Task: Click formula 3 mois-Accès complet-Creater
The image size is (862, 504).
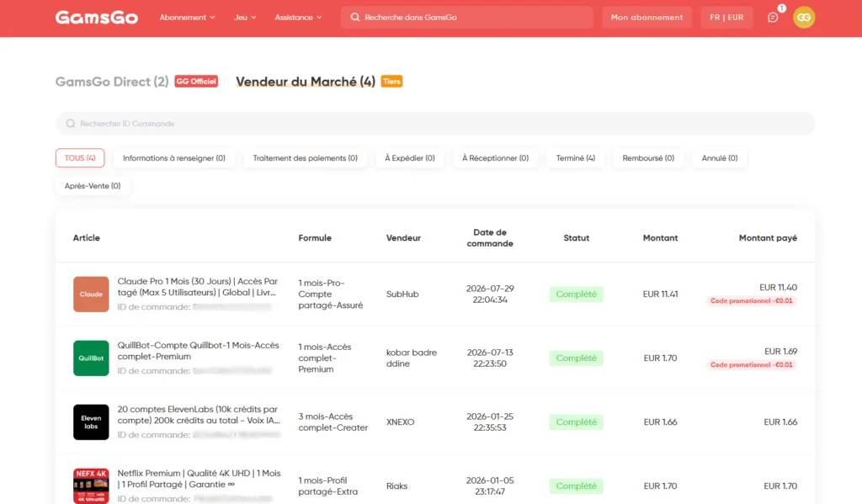Action: click(333, 422)
